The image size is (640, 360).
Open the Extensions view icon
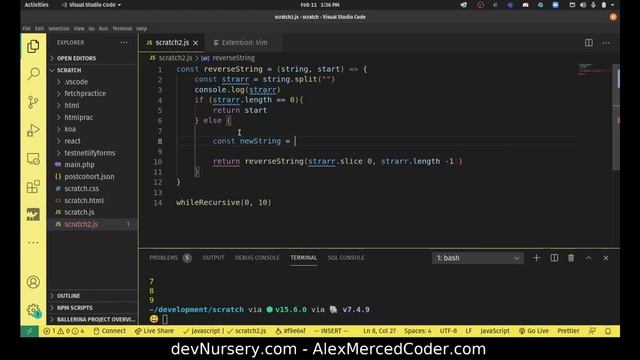click(x=33, y=187)
